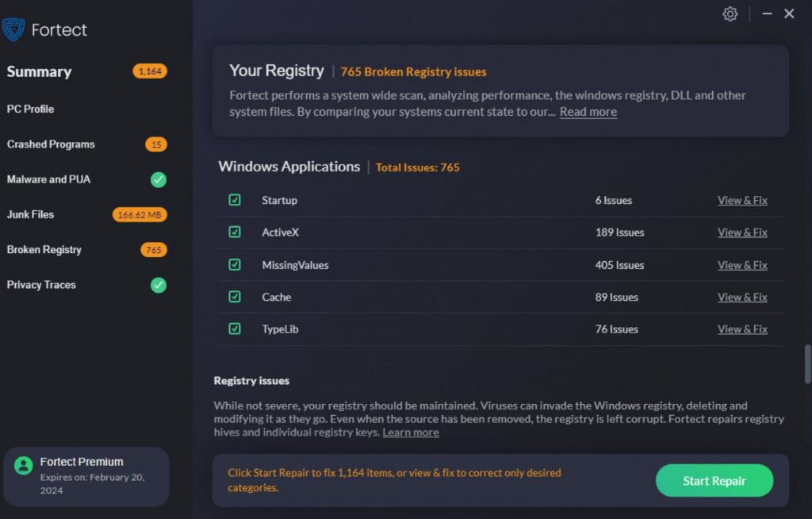Click the 'Windows Applications' heading
This screenshot has height=519, width=812.
pyautogui.click(x=289, y=167)
